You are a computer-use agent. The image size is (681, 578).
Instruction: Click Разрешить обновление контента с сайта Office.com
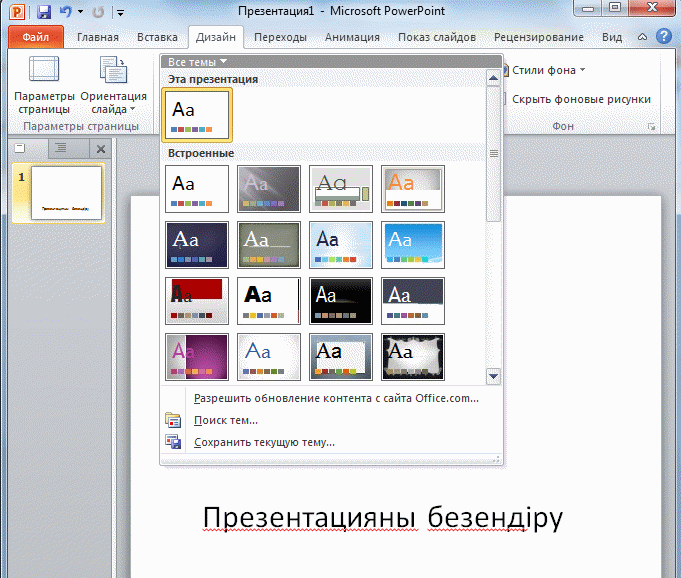336,398
